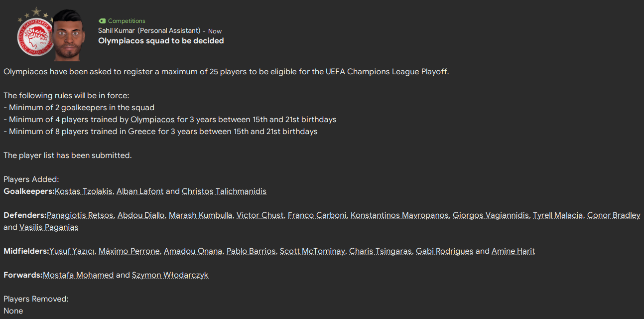This screenshot has width=644, height=319.
Task: Select Vasilis Paganias link
Action: point(49,227)
